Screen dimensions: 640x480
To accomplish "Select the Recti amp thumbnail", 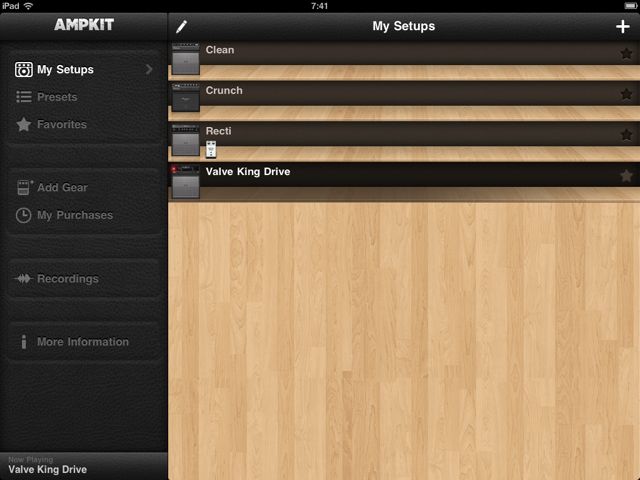I will pyautogui.click(x=186, y=140).
